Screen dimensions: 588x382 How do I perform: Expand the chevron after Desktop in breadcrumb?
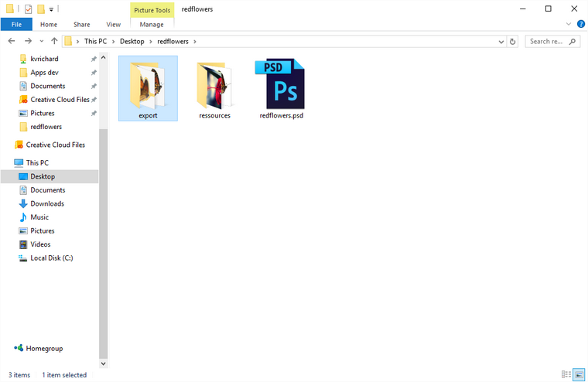point(151,42)
